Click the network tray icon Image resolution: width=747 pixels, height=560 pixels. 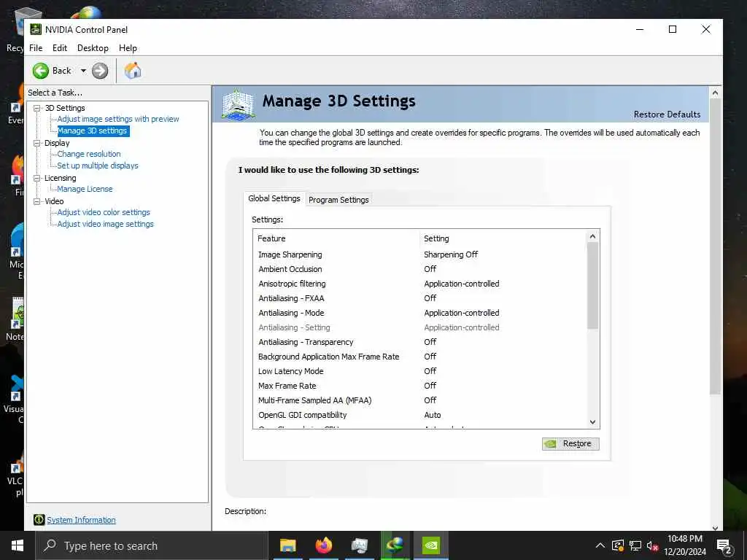[x=635, y=545]
